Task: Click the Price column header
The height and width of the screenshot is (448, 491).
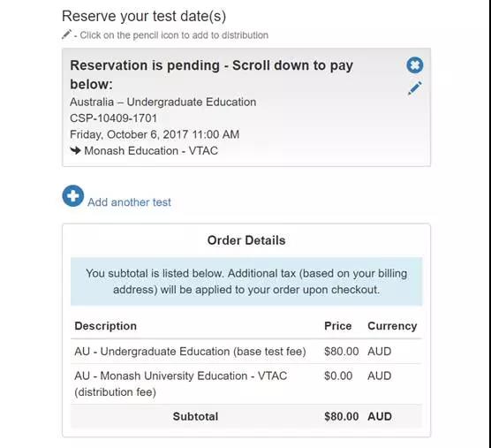Action: coord(338,326)
